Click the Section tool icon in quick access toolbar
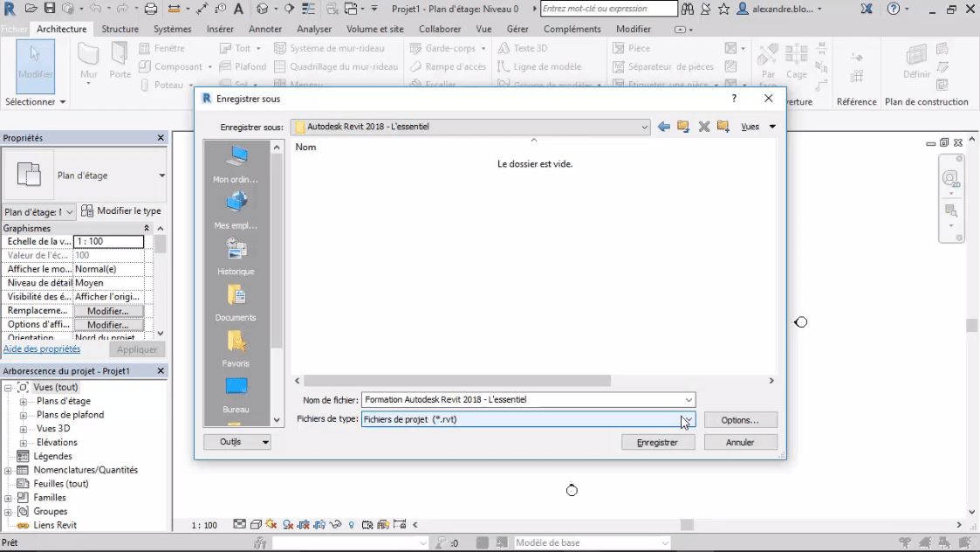The image size is (980, 552). coord(289,9)
